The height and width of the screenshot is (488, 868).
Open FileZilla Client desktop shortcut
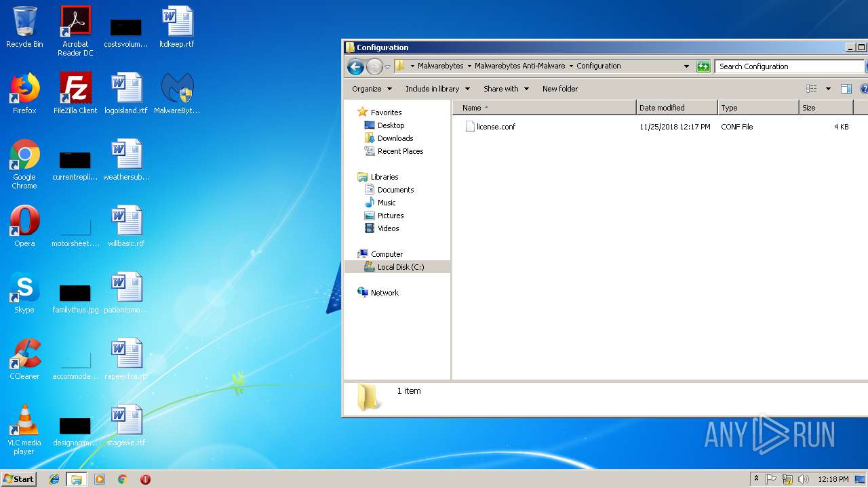pyautogui.click(x=75, y=94)
